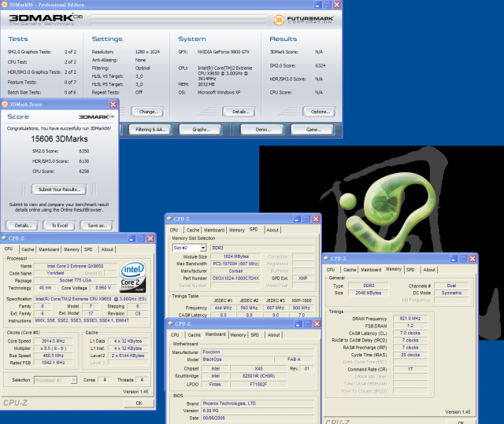Launch the Demo... button

tap(262, 130)
